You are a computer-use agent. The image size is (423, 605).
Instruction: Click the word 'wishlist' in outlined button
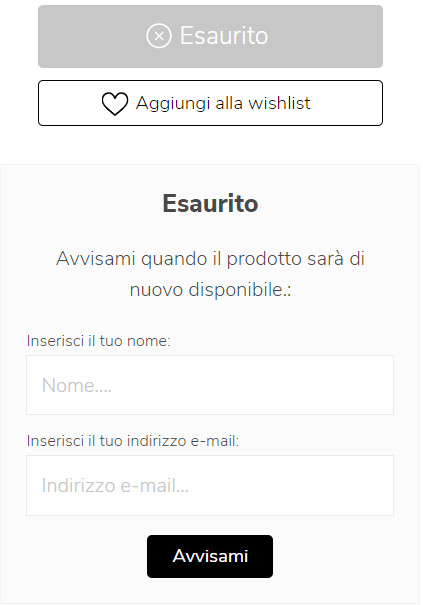point(279,103)
